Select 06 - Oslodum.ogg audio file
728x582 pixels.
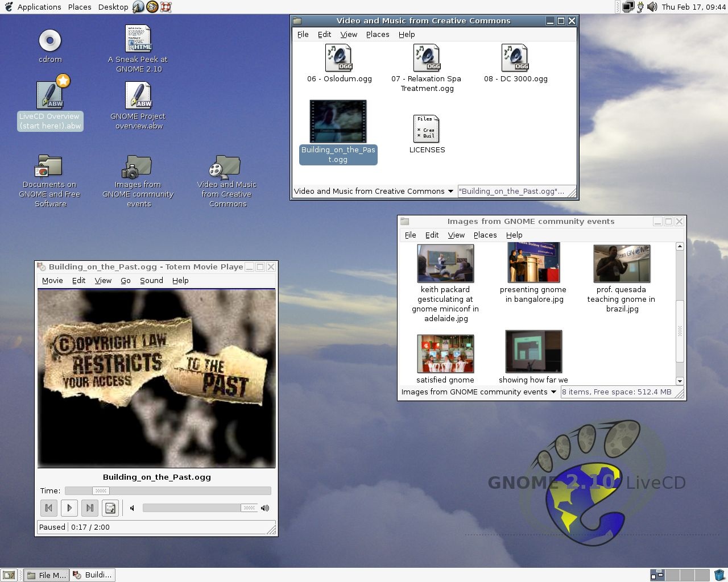coord(339,57)
